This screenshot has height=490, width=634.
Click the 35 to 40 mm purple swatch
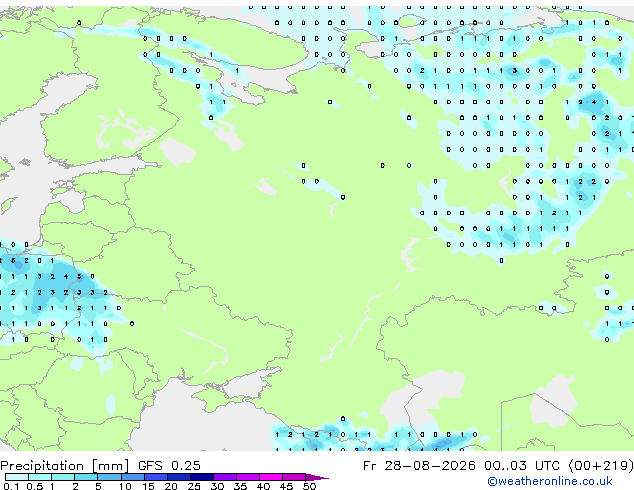point(248,477)
